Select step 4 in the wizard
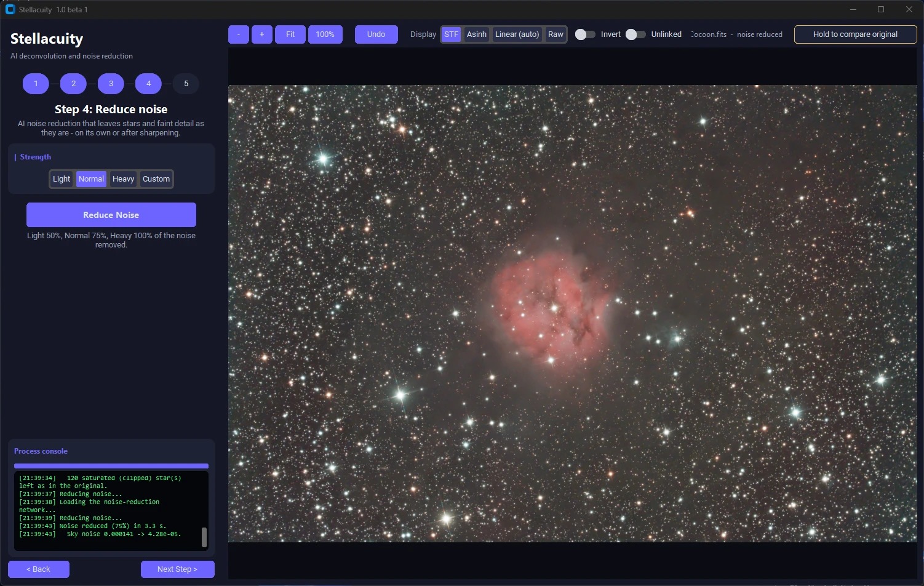Screen dimensions: 924x586 (x=148, y=84)
